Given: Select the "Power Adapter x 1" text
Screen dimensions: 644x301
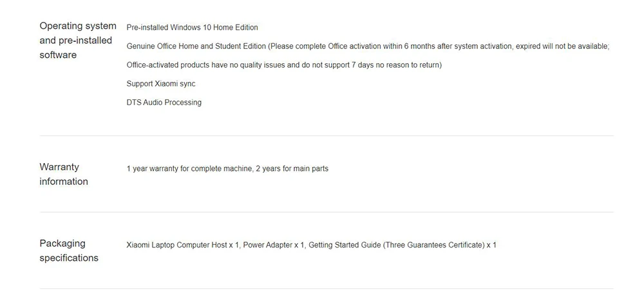Looking at the screenshot, I should [x=274, y=245].
